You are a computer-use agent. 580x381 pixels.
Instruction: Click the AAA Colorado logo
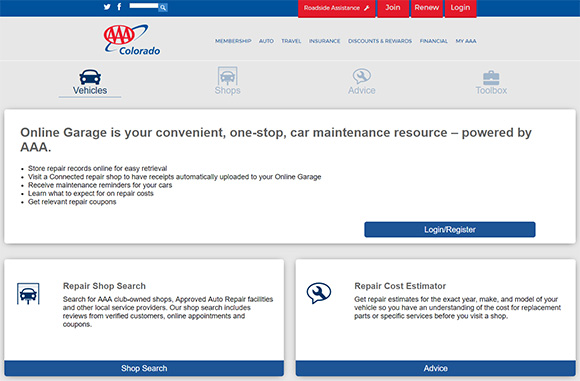(132, 40)
